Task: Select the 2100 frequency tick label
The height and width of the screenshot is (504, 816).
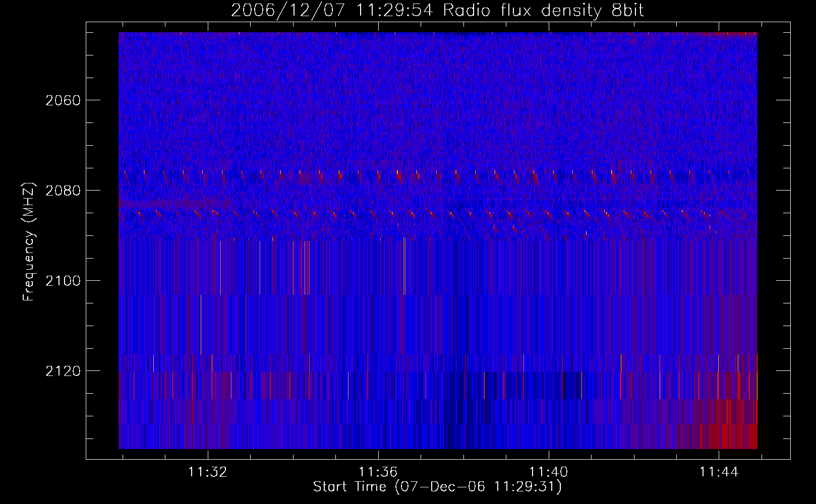Action: tap(63, 281)
